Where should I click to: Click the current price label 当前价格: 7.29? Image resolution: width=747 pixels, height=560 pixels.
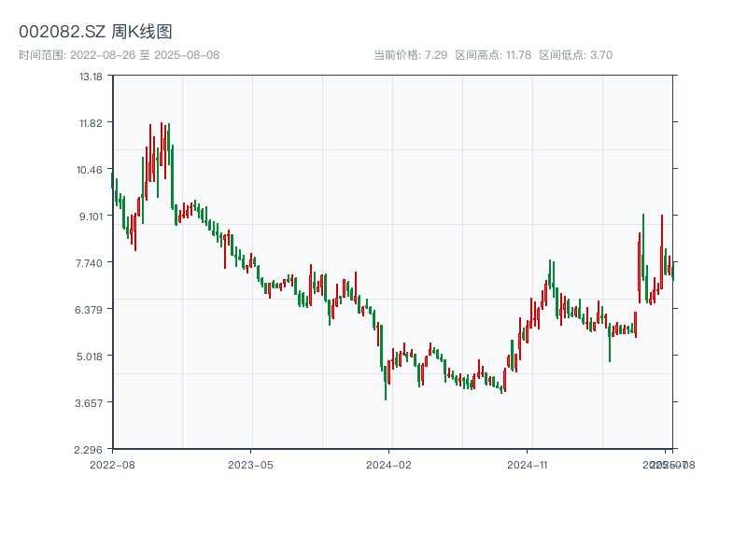[x=410, y=55]
